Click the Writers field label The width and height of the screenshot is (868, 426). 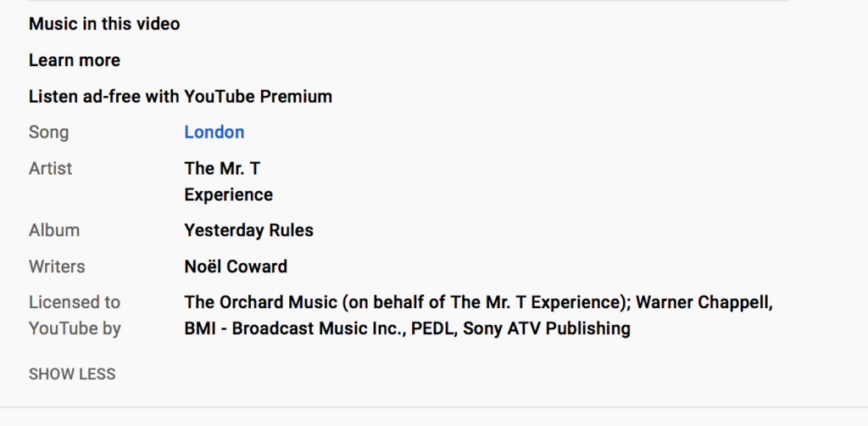pyautogui.click(x=57, y=266)
